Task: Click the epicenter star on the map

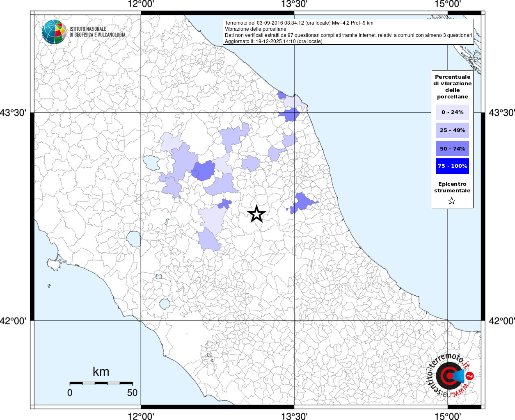Action: pos(256,214)
